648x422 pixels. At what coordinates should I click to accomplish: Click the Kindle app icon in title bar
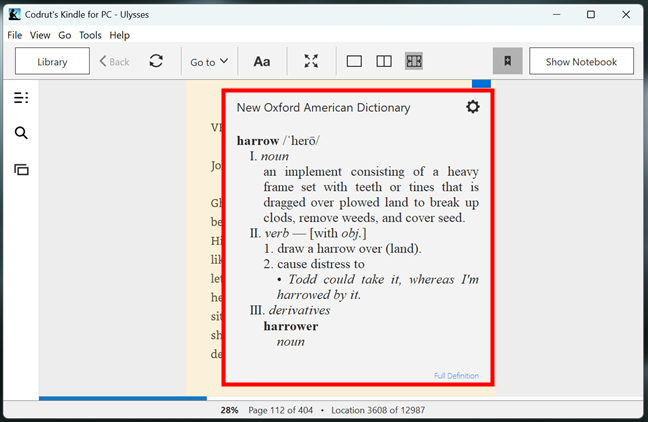pyautogui.click(x=14, y=14)
